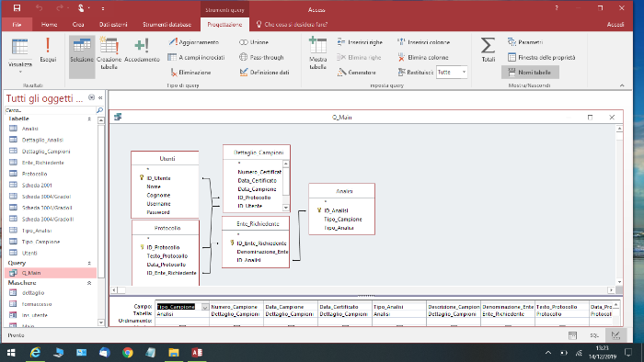Choose Accodamento query type
This screenshot has width=644, height=362.
[x=142, y=50]
